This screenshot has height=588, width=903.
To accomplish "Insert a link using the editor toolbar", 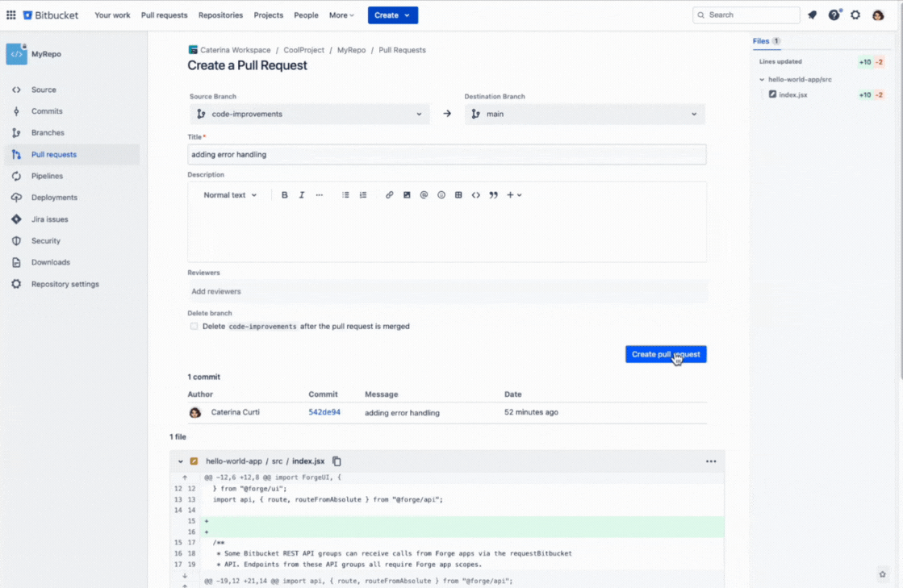I will pos(388,194).
